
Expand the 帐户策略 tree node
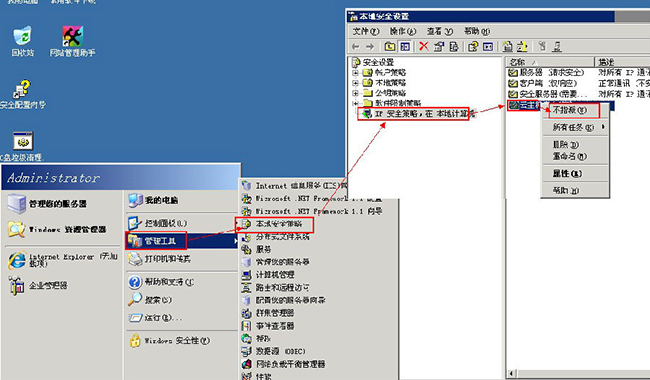coord(355,73)
